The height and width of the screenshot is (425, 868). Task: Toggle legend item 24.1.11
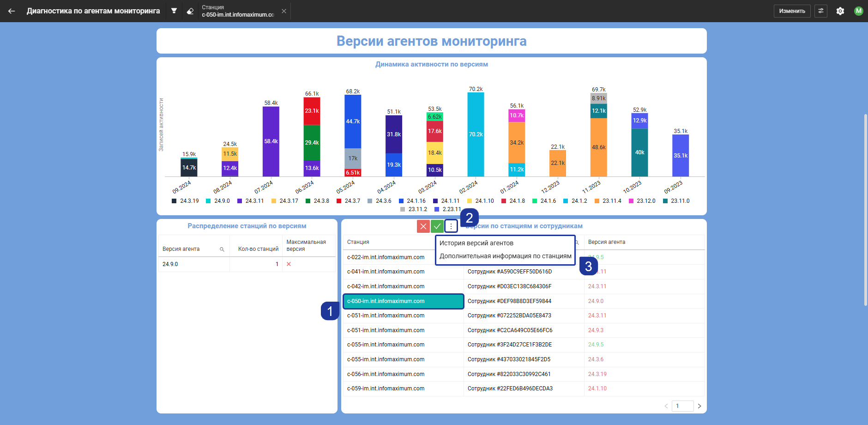click(446, 201)
